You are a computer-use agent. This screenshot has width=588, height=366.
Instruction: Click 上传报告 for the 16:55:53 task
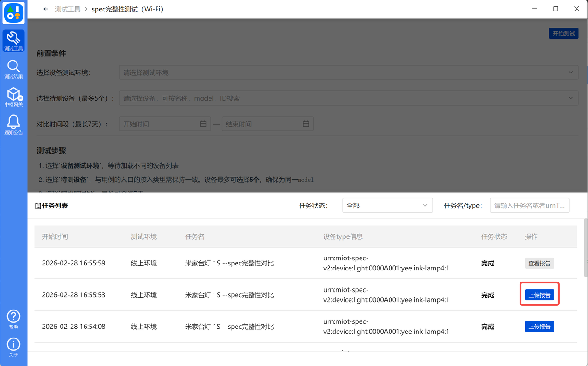540,295
